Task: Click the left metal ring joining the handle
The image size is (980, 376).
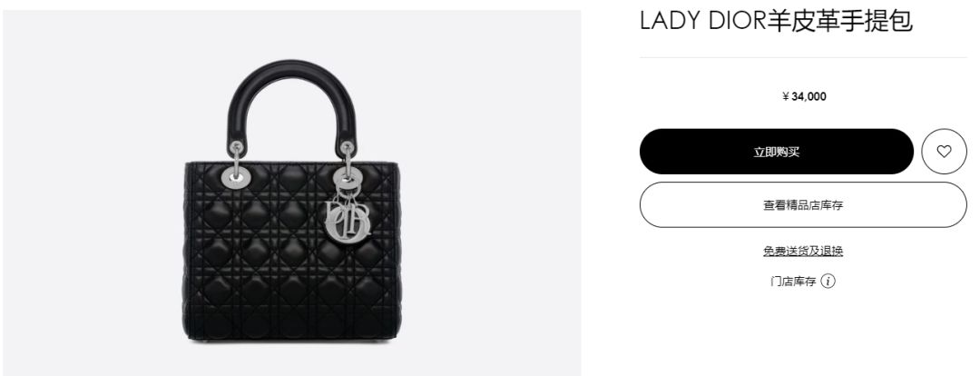Action: pos(236,148)
